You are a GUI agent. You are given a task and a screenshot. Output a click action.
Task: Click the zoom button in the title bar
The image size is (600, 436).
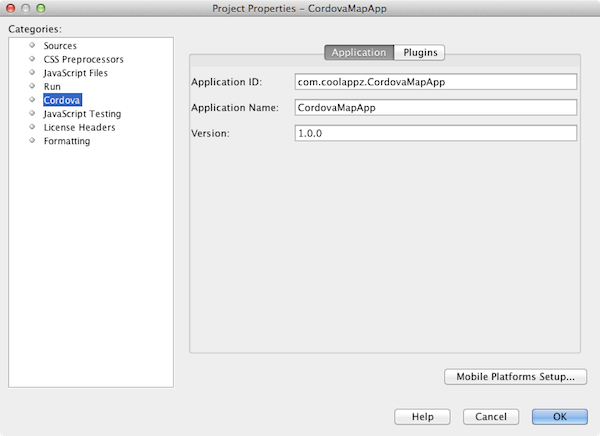(x=44, y=9)
